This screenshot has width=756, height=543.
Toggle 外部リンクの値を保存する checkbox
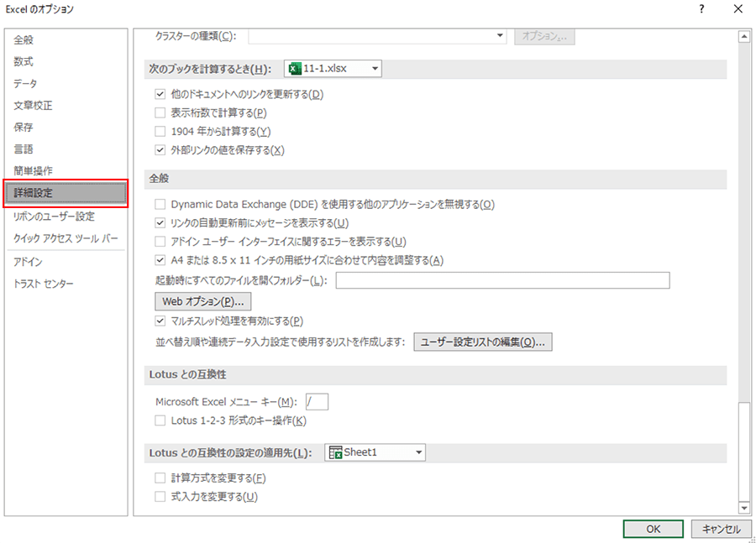[160, 150]
